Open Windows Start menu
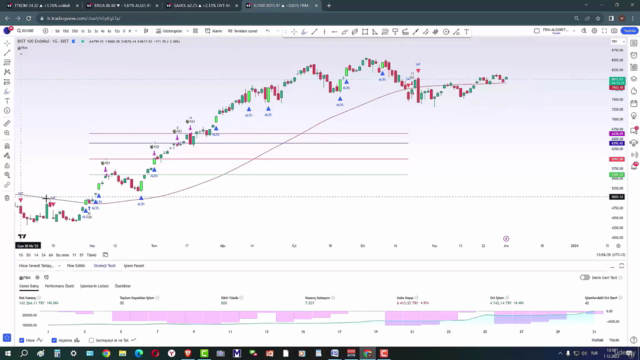Screen dimensions: 640x360 [7, 353]
